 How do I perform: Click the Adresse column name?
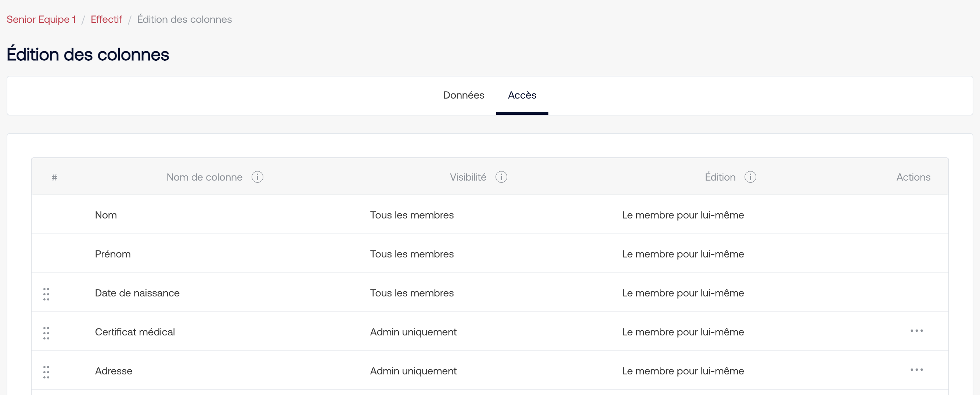(x=114, y=371)
